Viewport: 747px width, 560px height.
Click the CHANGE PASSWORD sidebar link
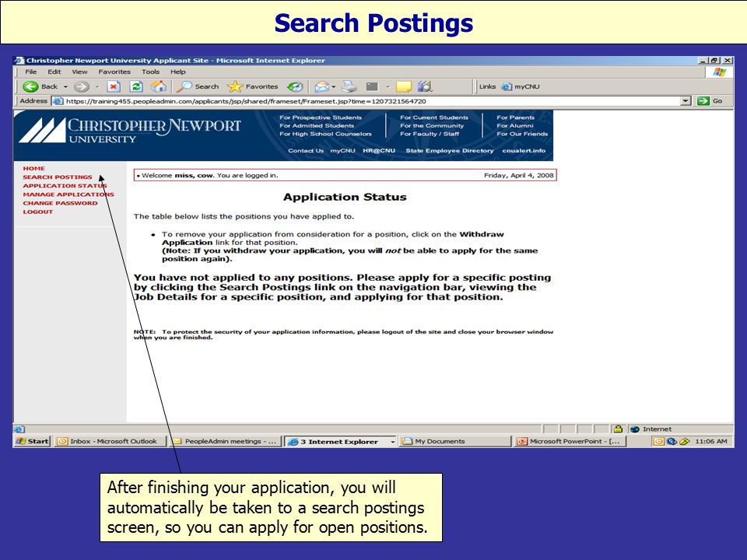pos(60,203)
